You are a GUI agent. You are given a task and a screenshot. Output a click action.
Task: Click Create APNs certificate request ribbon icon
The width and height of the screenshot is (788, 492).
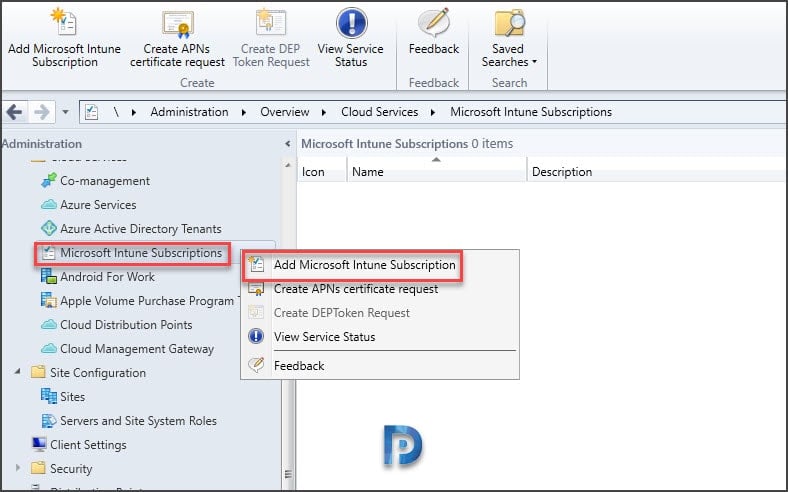(177, 24)
